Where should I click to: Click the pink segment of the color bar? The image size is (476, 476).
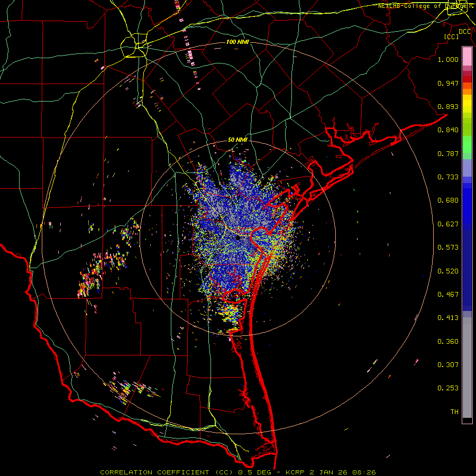[x=467, y=57]
